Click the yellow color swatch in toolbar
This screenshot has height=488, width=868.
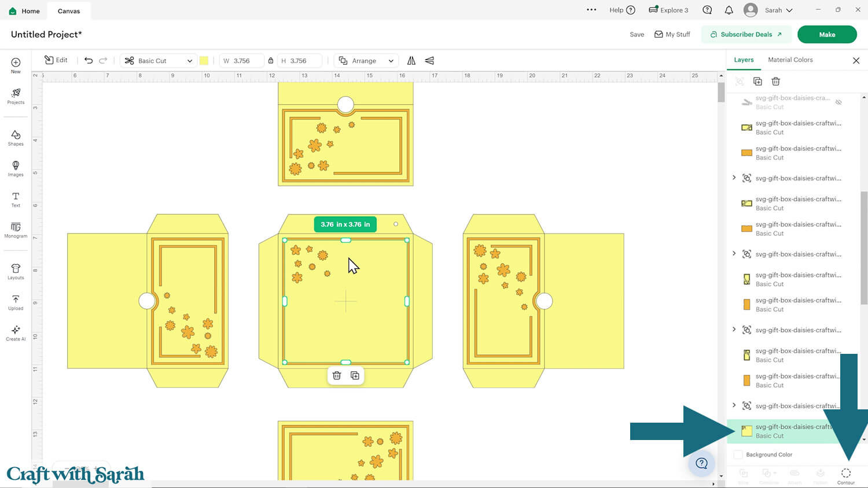204,61
